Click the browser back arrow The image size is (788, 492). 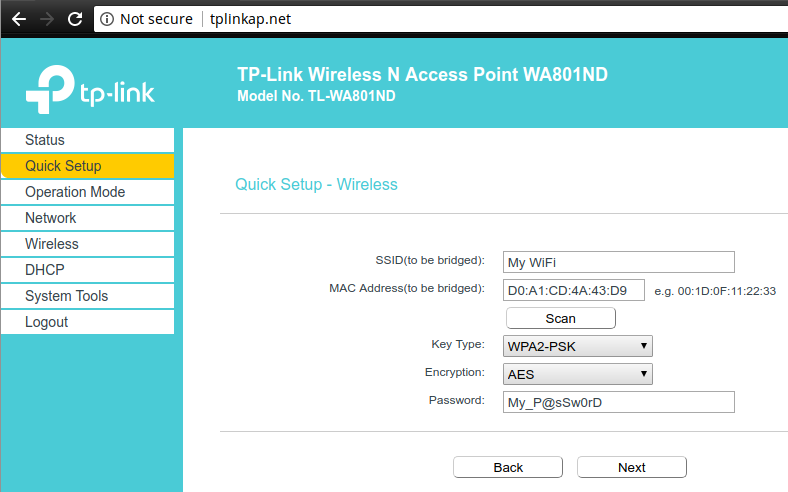(19, 19)
